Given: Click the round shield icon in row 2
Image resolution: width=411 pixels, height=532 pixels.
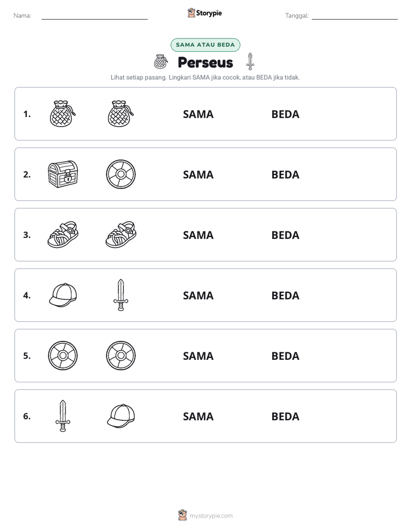Looking at the screenshot, I should (121, 174).
